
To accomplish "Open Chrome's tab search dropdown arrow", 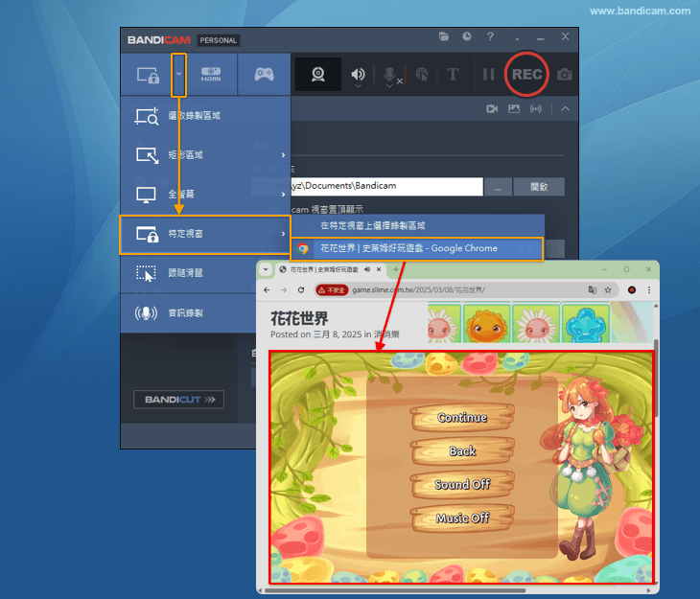I will [267, 270].
